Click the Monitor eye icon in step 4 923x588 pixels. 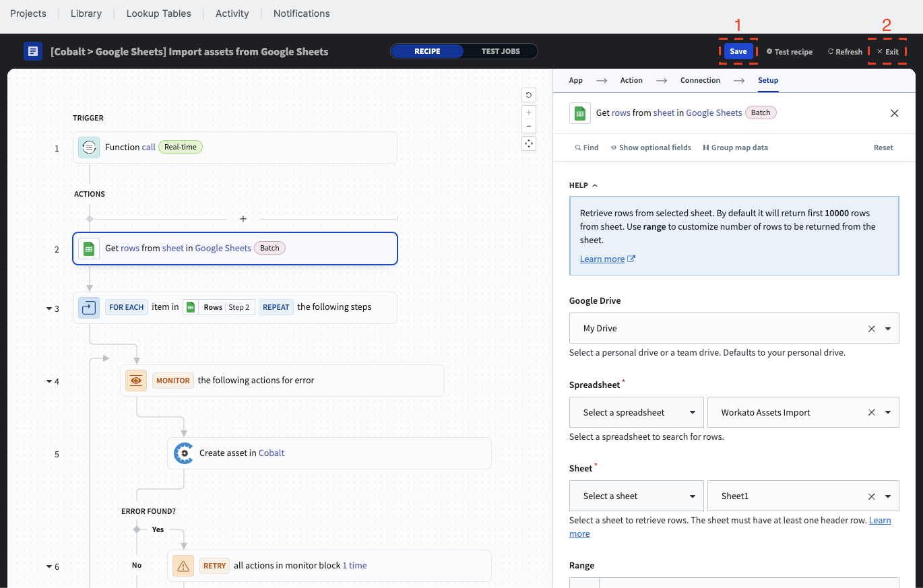(x=136, y=381)
